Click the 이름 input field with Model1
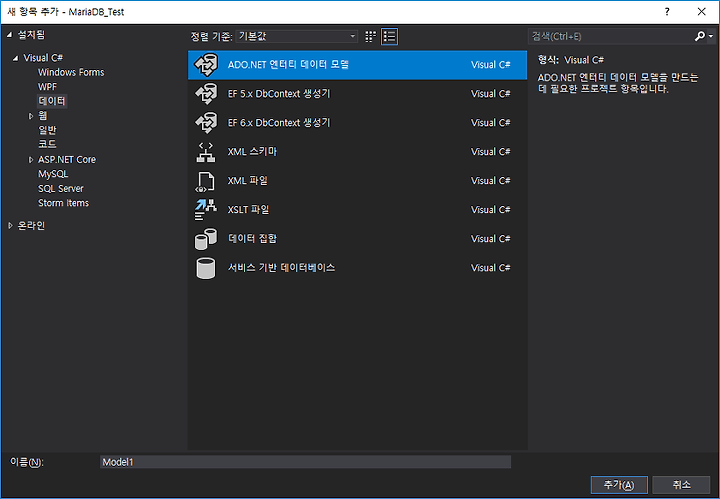The image size is (720, 499). tap(305, 462)
